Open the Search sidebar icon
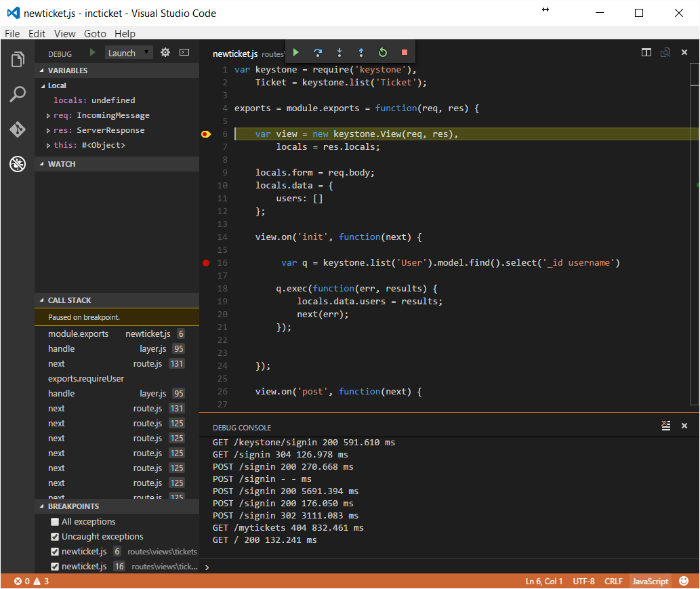This screenshot has height=589, width=700. (x=17, y=94)
